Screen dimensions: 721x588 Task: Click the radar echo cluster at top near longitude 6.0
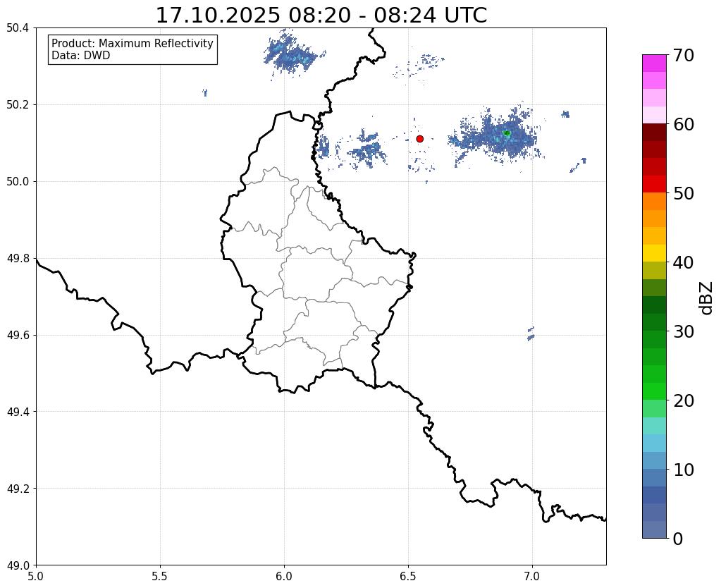290,54
